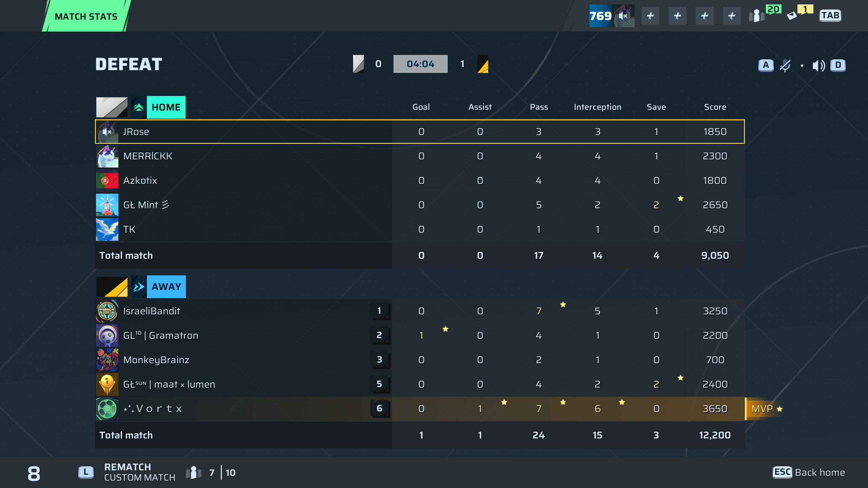Click TK's bird avatar
The height and width of the screenshot is (488, 868).
107,229
